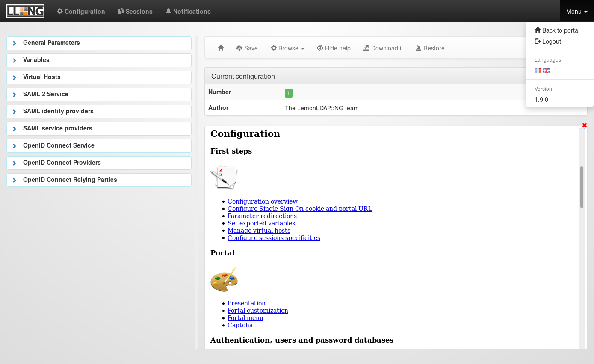Viewport: 594px width, 364px height.
Task: Open Manage virtual hosts link
Action: click(259, 231)
